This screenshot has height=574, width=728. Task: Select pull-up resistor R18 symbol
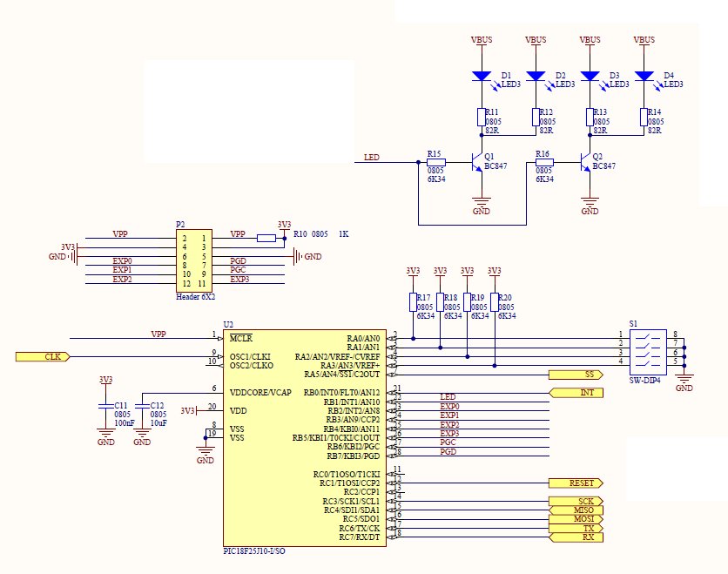pos(440,302)
